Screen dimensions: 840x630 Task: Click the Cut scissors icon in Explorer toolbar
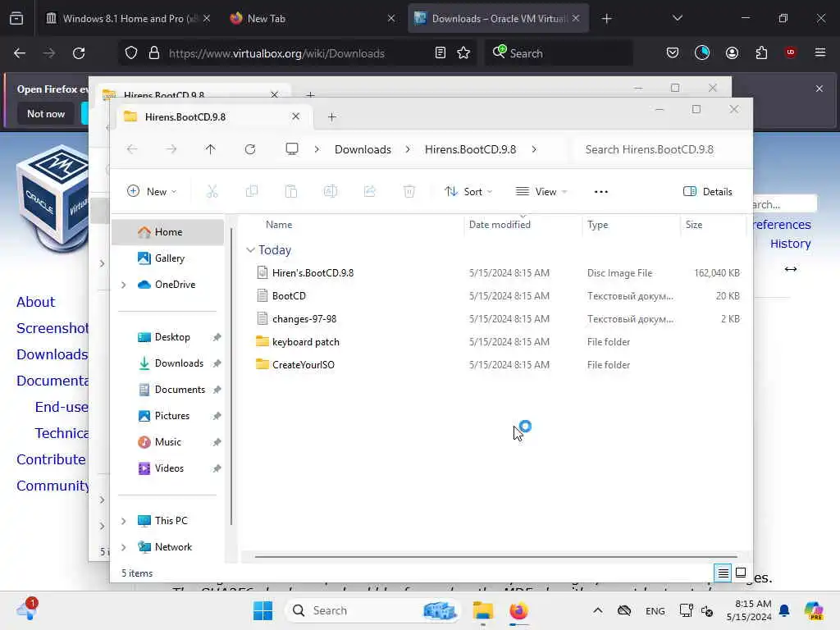click(212, 191)
